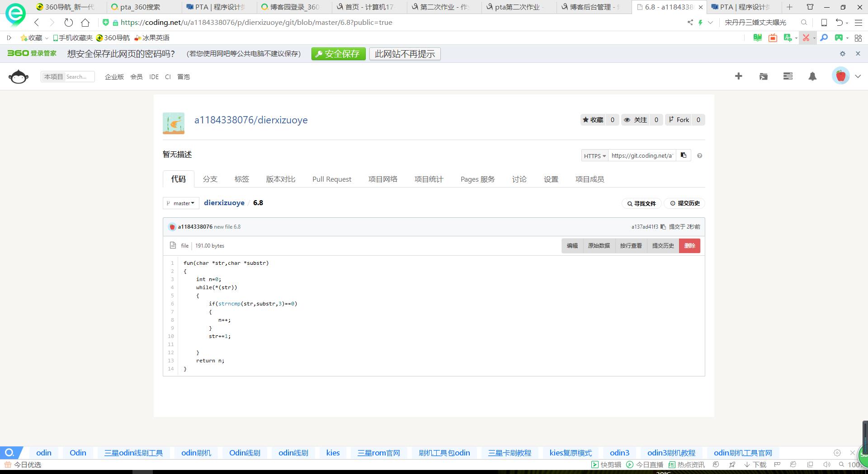Open the IDE link in Coding header

tap(154, 77)
